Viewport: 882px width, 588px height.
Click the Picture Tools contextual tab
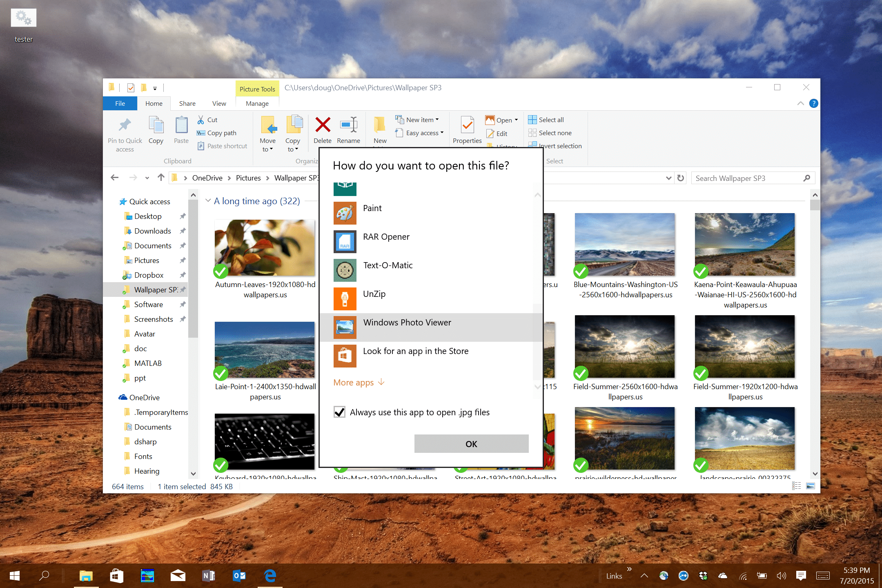point(257,89)
